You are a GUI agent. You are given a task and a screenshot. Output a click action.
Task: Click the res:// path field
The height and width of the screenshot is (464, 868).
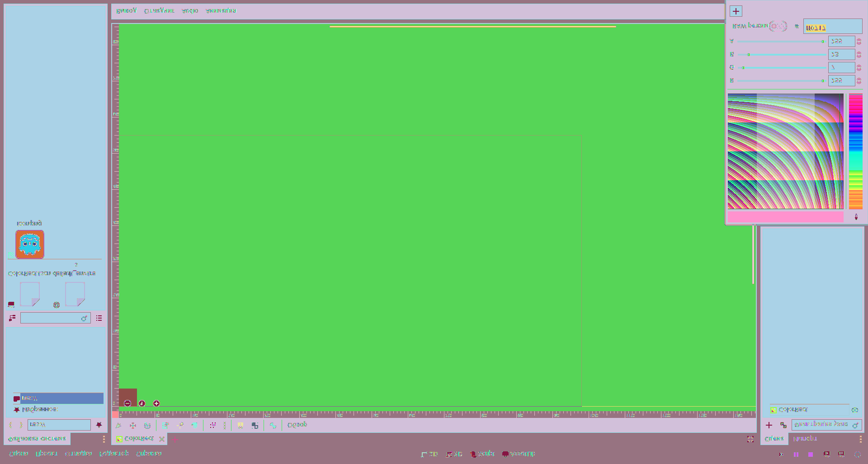pos(59,425)
